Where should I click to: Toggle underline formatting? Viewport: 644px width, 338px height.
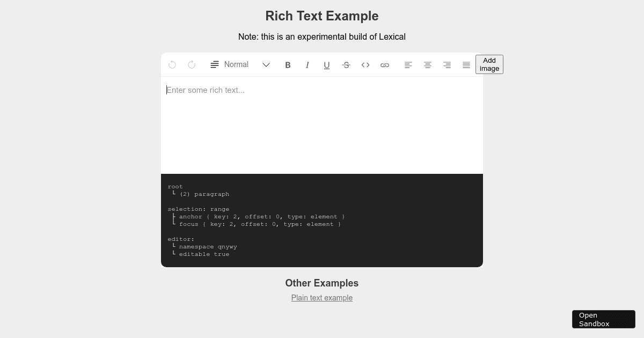click(x=327, y=64)
